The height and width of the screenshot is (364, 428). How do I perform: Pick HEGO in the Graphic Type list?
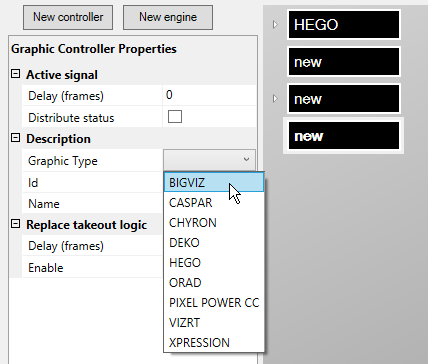[214, 263]
